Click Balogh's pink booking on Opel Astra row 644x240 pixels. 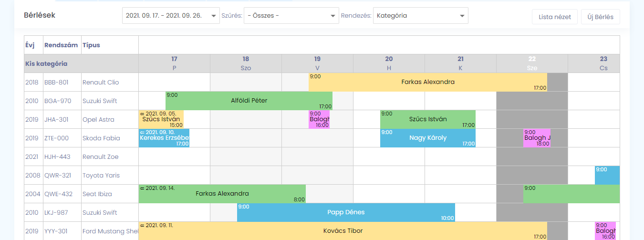pos(319,119)
